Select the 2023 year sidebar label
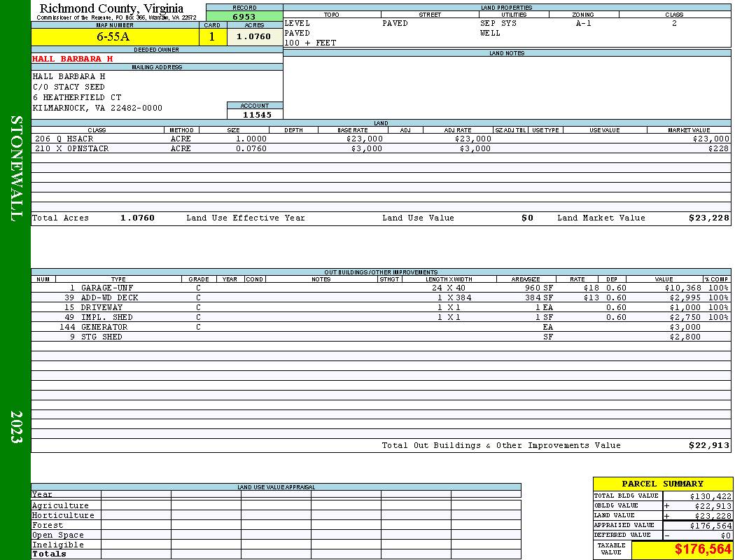This screenshot has width=735, height=560. [x=16, y=427]
